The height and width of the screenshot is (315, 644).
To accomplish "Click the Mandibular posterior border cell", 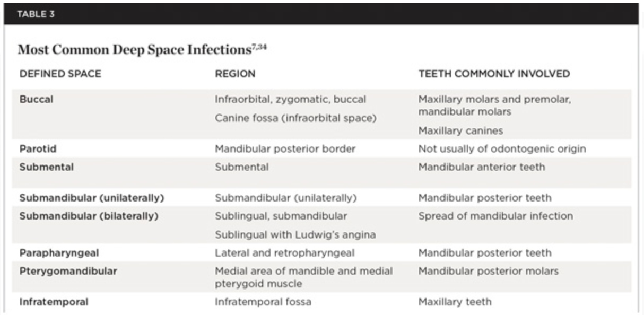I will click(285, 149).
